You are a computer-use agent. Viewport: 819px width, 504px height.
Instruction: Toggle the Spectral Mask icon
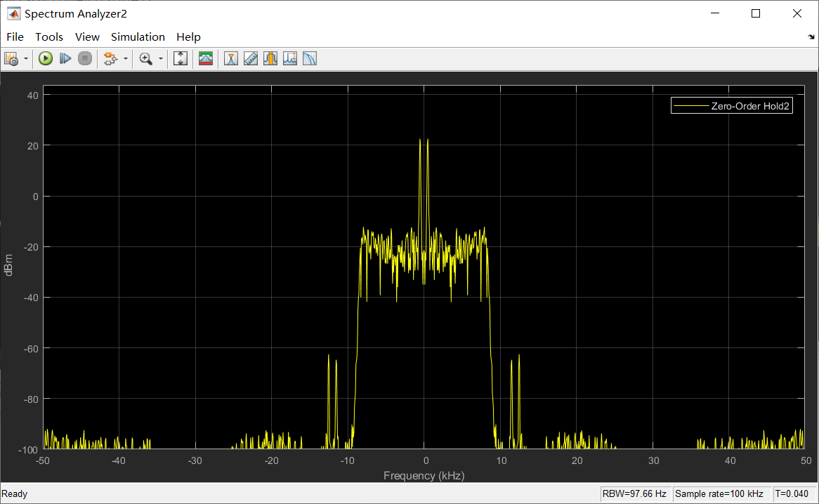206,58
